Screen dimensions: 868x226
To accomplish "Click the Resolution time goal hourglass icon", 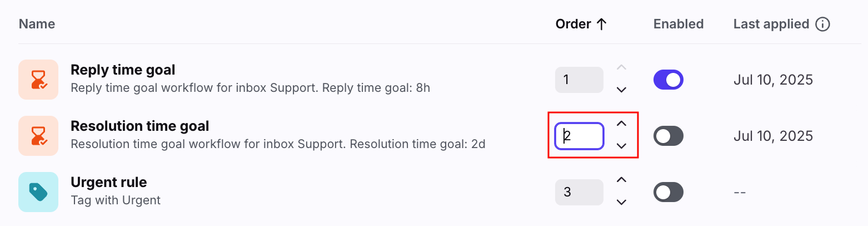I will [38, 136].
